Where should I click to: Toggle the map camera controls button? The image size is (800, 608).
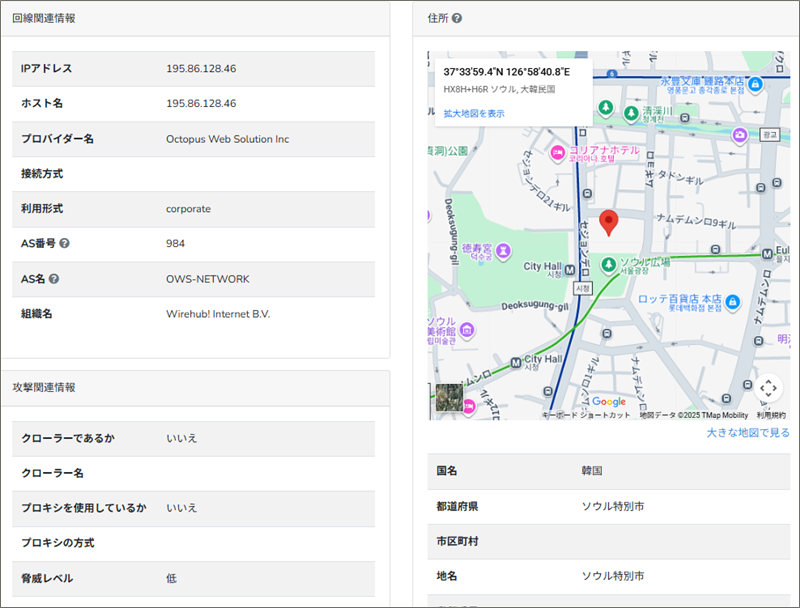pos(767,387)
